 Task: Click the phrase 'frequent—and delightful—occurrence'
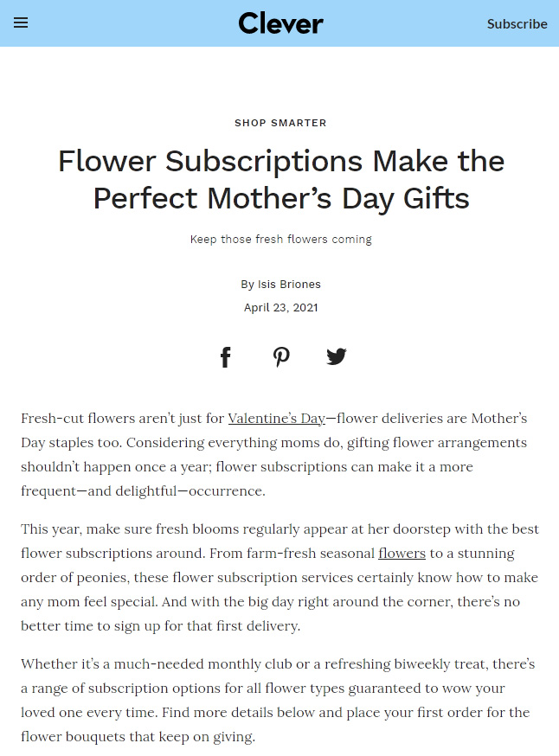pos(142,491)
